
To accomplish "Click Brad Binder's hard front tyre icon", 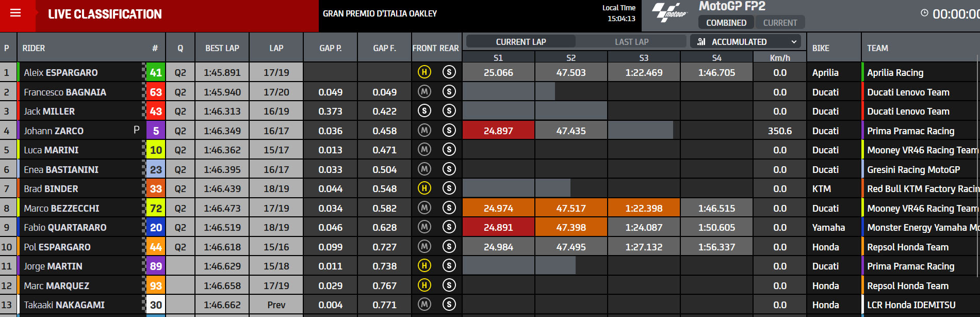I will (x=424, y=188).
